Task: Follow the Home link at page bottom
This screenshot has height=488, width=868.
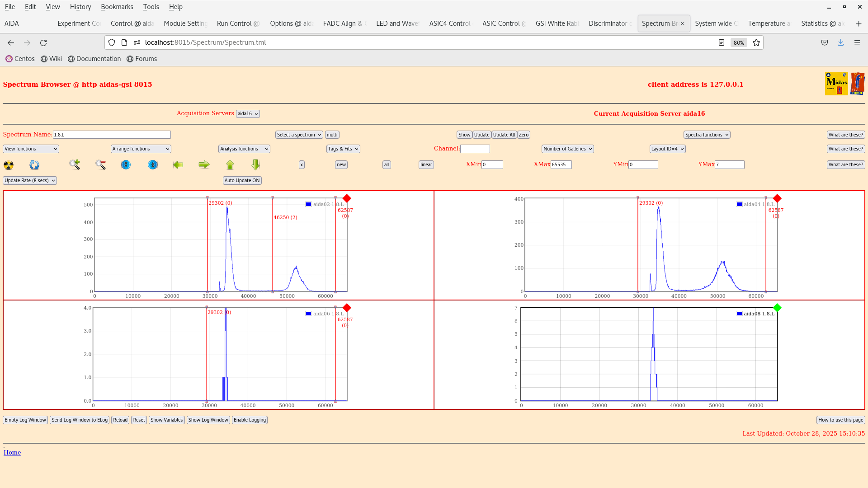Action: tap(12, 452)
